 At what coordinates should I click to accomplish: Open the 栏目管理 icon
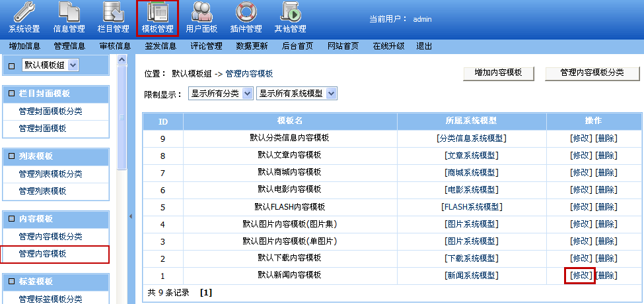tap(113, 13)
